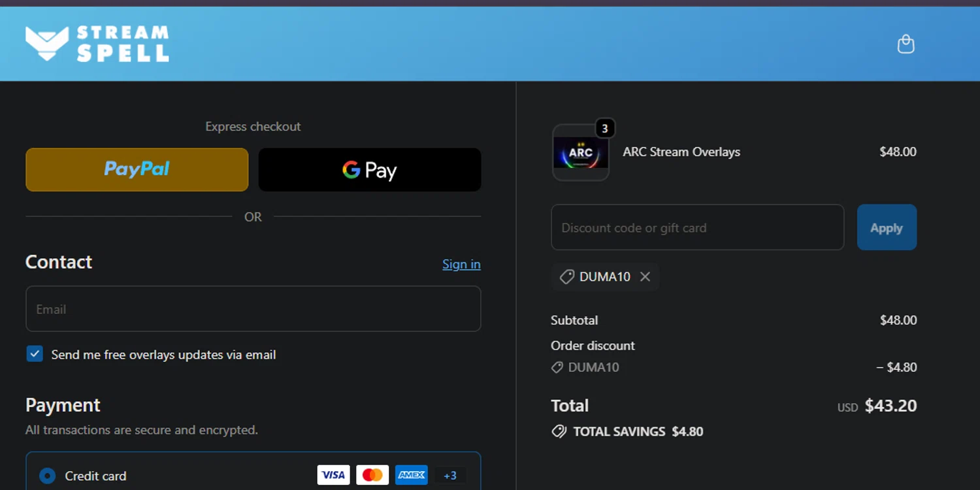This screenshot has width=980, height=490.
Task: Open the shopping bag cart icon
Action: (x=906, y=44)
